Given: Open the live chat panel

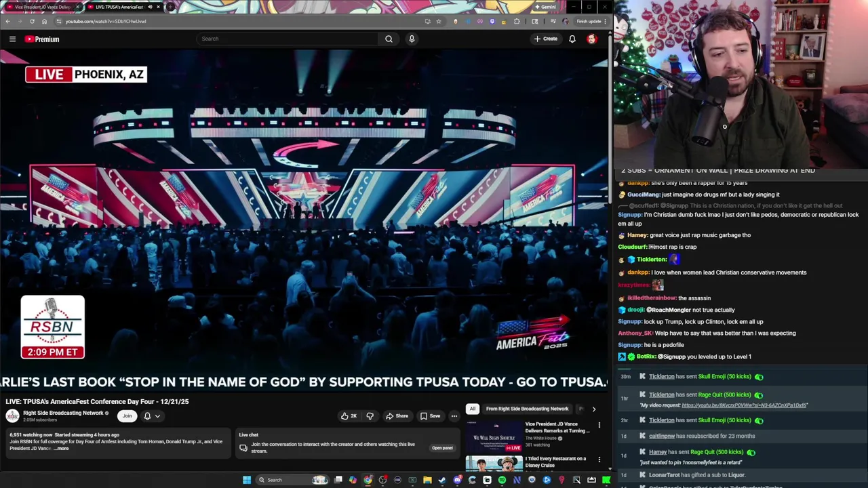Looking at the screenshot, I should pyautogui.click(x=442, y=447).
